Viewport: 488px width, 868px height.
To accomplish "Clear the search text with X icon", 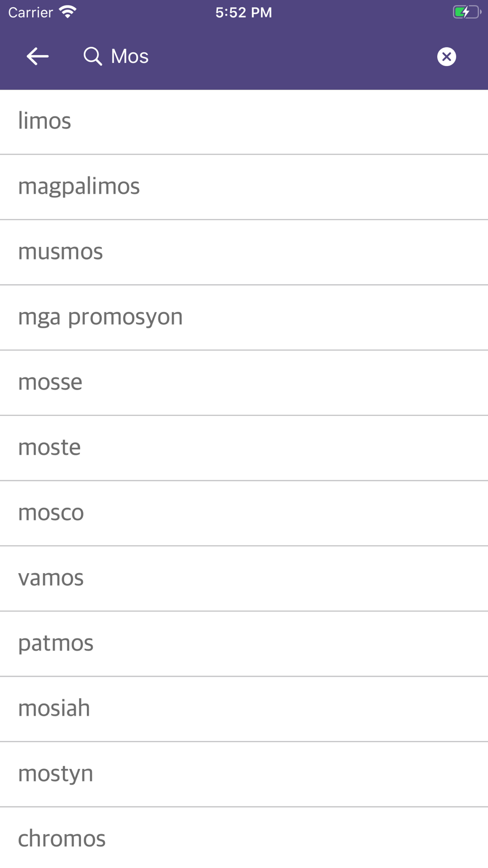I will (x=447, y=57).
